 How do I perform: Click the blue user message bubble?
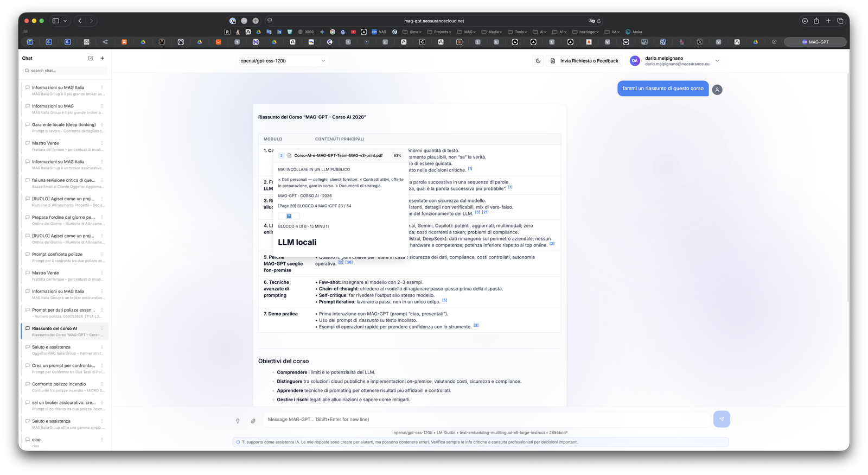pyautogui.click(x=663, y=88)
